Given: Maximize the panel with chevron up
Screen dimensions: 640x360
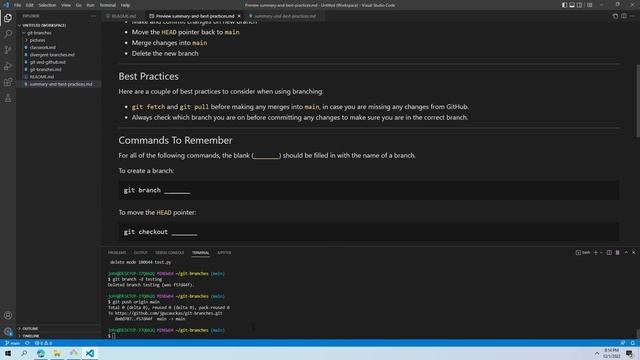Looking at the screenshot, I should pos(626,253).
